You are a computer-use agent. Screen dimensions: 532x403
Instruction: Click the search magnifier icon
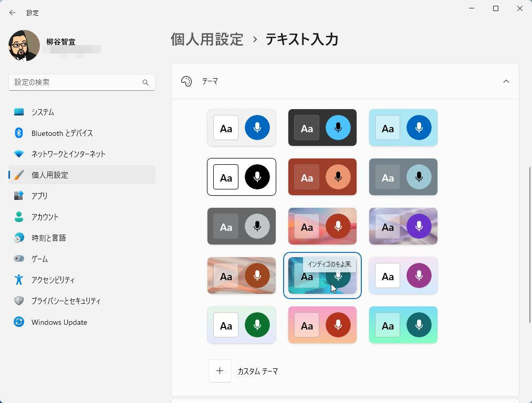(x=145, y=82)
